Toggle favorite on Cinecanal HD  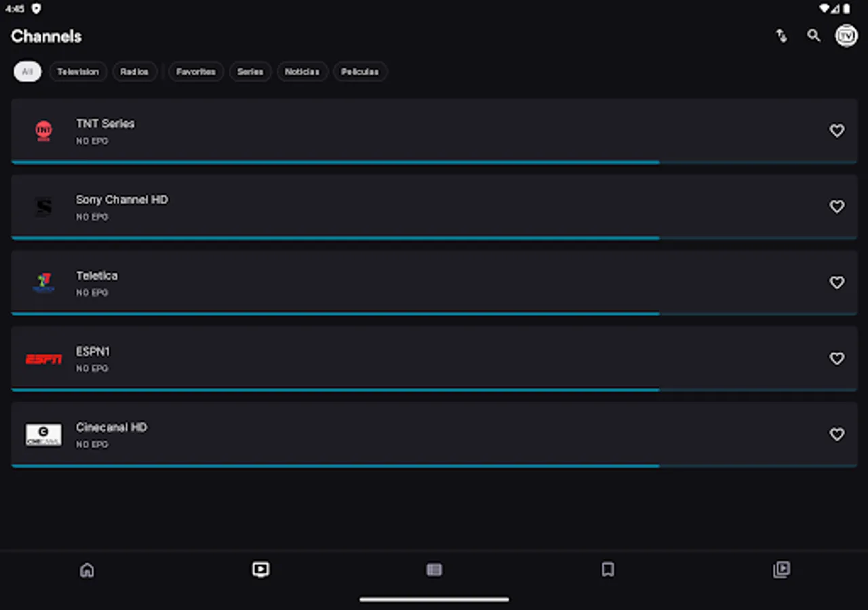(837, 434)
